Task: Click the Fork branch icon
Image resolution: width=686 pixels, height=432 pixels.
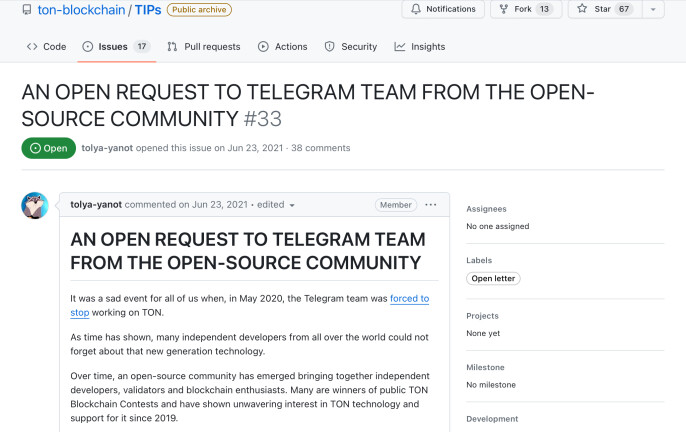Action: click(x=504, y=9)
